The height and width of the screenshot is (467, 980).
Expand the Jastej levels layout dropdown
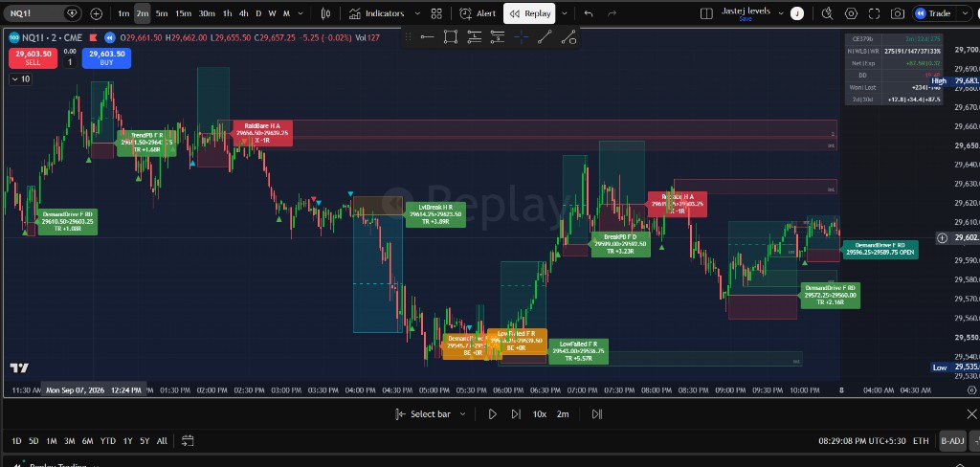point(779,13)
